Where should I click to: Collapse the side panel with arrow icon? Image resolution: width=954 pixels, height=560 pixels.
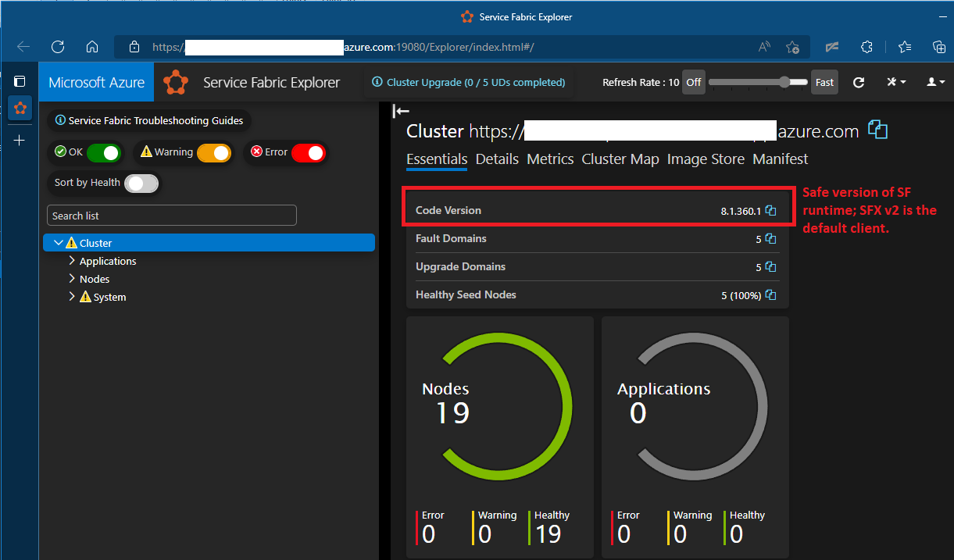point(401,112)
